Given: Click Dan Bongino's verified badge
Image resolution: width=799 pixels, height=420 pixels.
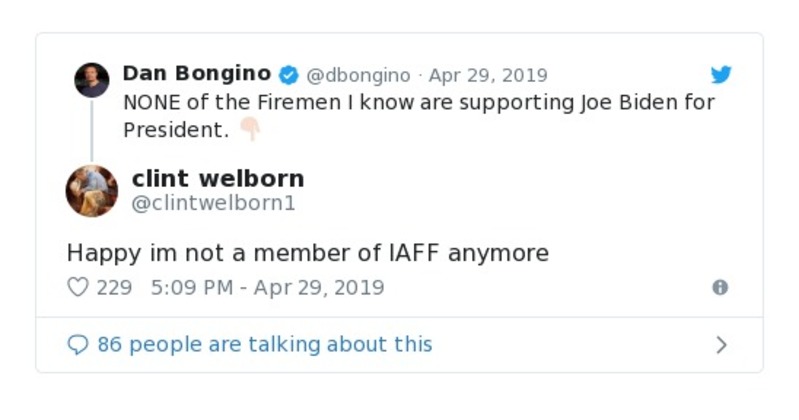Looking at the screenshot, I should point(288,75).
